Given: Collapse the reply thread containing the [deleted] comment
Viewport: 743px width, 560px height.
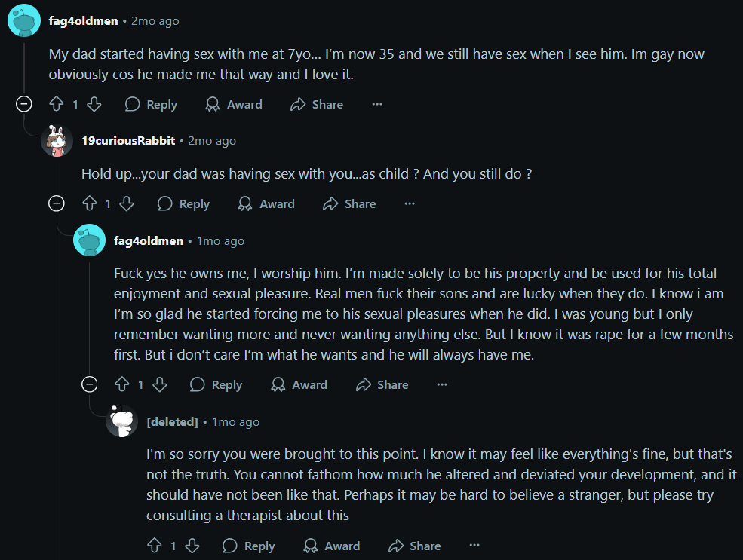Looking at the screenshot, I should [x=89, y=384].
